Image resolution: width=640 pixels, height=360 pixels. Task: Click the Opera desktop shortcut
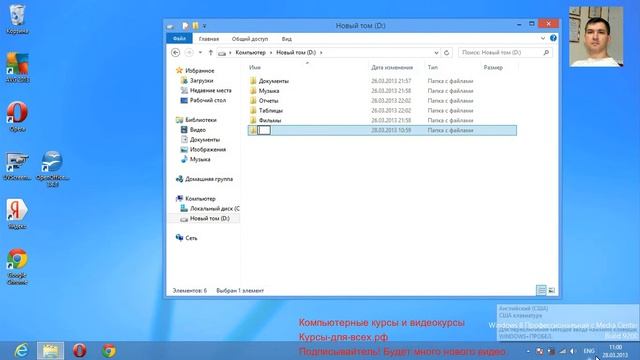17,116
